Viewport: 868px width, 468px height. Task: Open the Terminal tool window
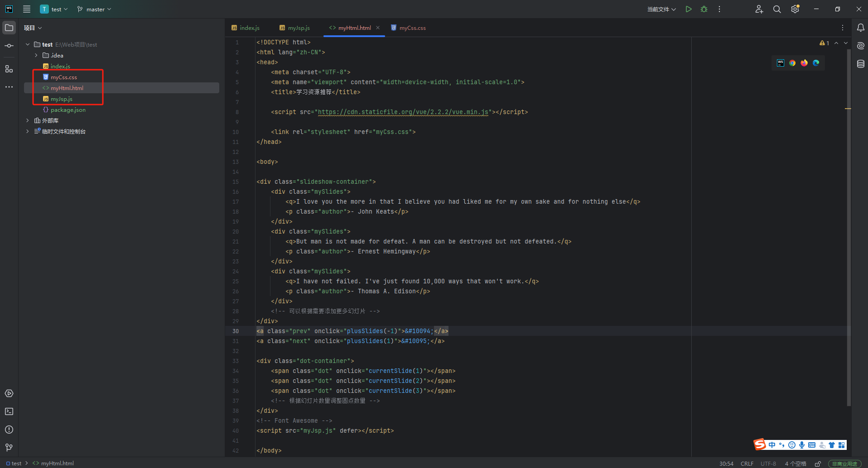click(9, 411)
